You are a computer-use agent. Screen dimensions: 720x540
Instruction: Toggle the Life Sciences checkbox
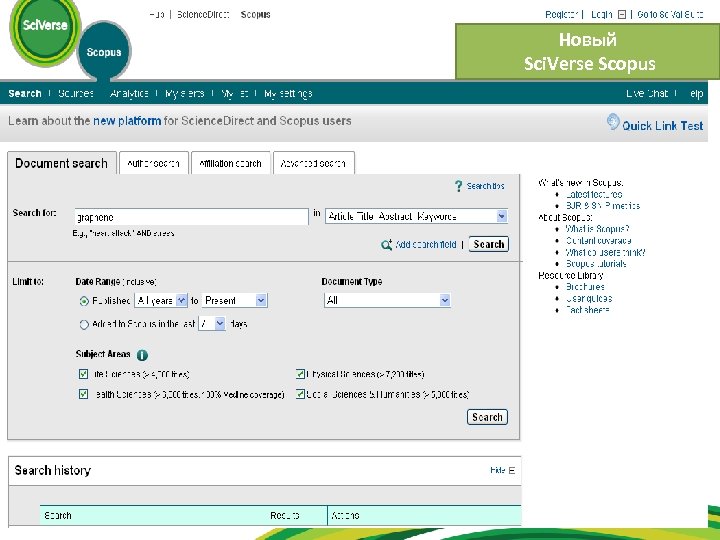pos(83,374)
